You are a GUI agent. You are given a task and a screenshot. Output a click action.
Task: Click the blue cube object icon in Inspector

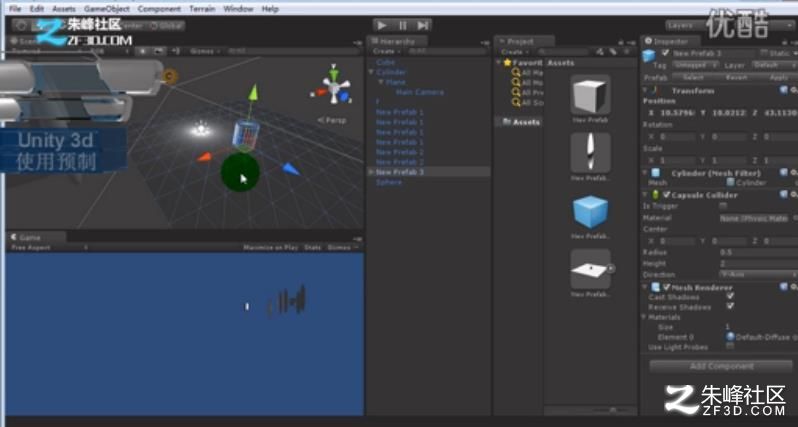click(x=649, y=55)
